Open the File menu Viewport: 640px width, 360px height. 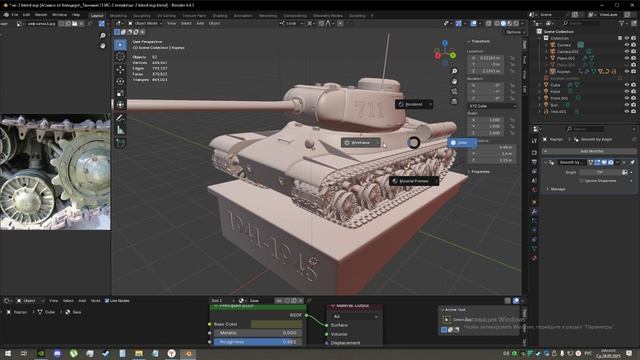(15, 15)
